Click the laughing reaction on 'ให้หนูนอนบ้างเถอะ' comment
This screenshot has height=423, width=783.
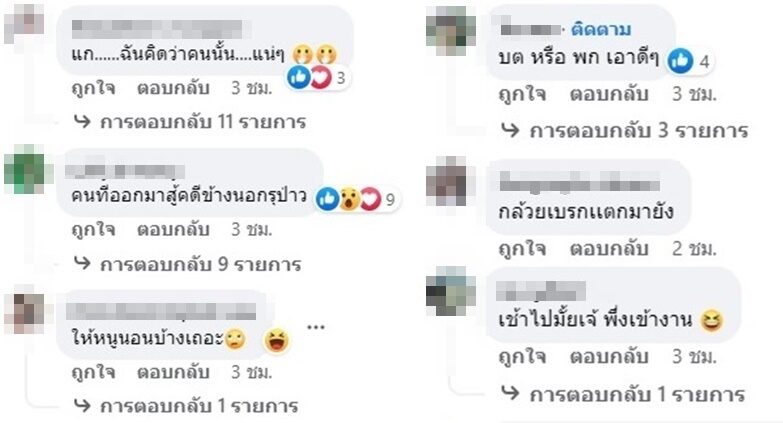click(x=277, y=341)
